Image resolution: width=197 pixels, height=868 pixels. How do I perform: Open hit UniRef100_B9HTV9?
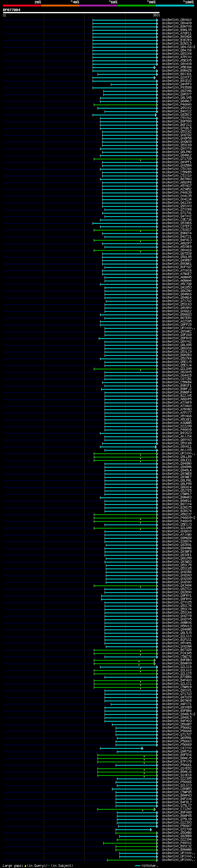tap(177, 26)
